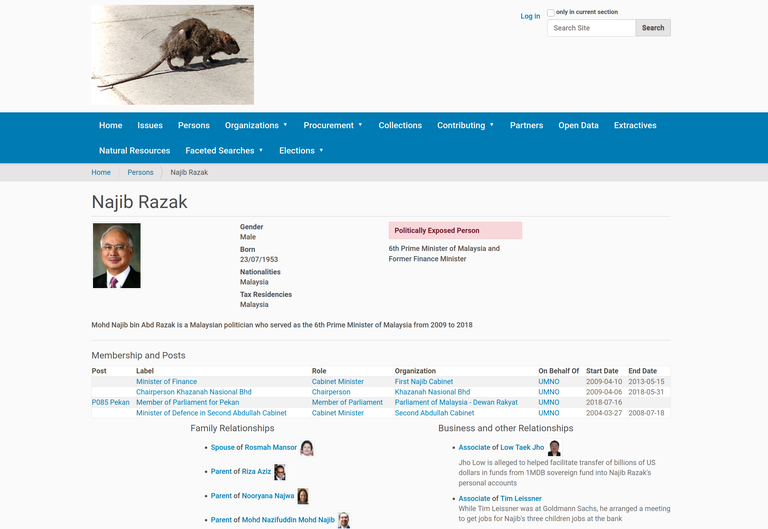
Task: Click the Spouse relationship link
Action: [223, 448]
